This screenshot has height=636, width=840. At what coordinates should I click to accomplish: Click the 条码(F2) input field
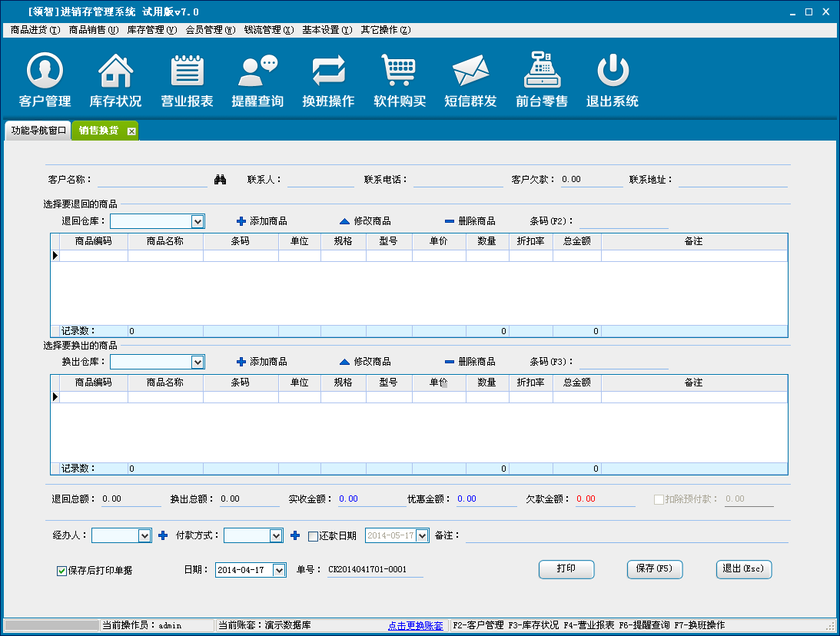[x=623, y=222]
